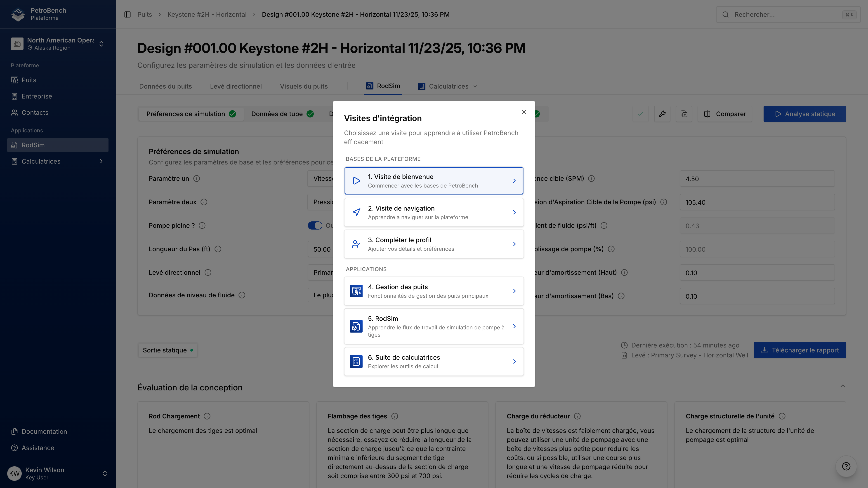
Task: Open info for Charge du réducteur
Action: click(x=577, y=416)
